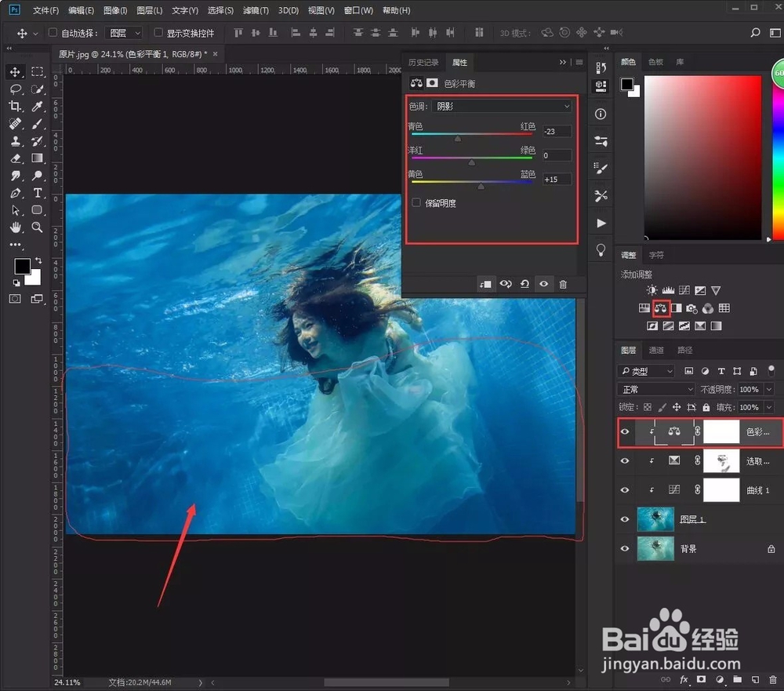Select the Gradient tool
Image resolution: width=784 pixels, height=691 pixels.
37,158
